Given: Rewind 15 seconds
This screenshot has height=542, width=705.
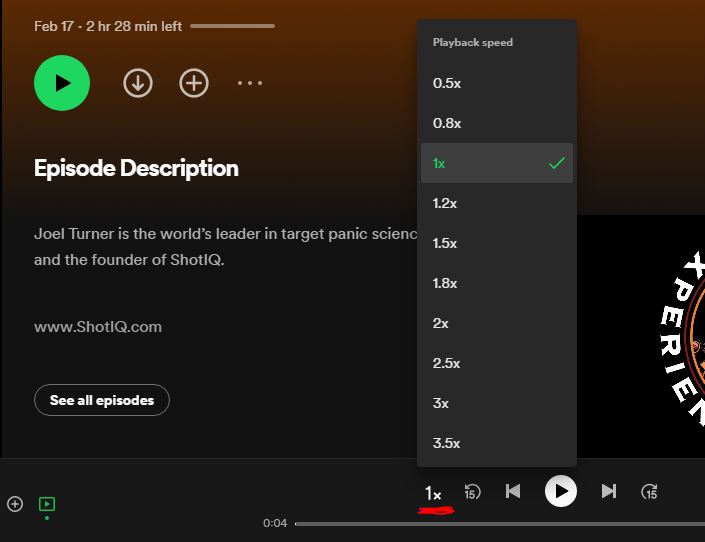Looking at the screenshot, I should tap(472, 492).
